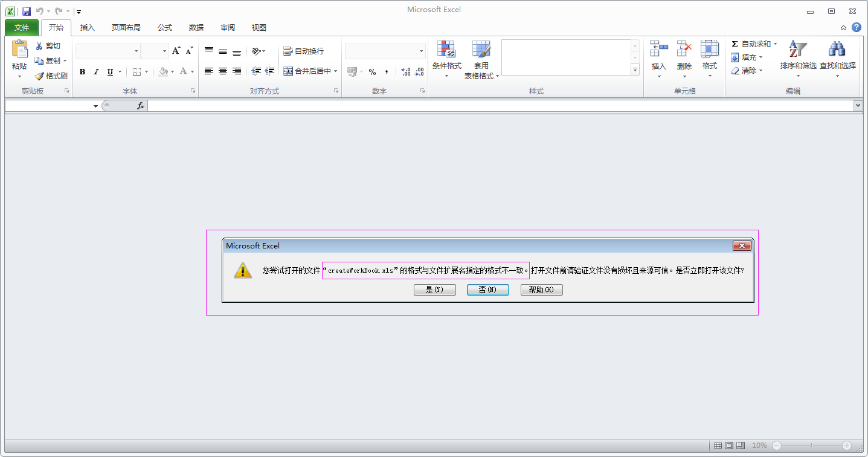Open the Font dialog launcher

click(193, 91)
